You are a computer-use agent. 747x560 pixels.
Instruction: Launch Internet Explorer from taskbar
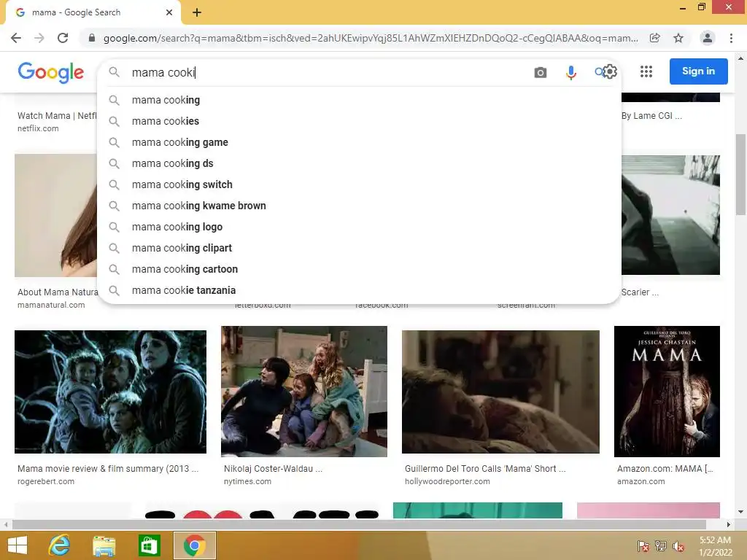[x=60, y=545]
